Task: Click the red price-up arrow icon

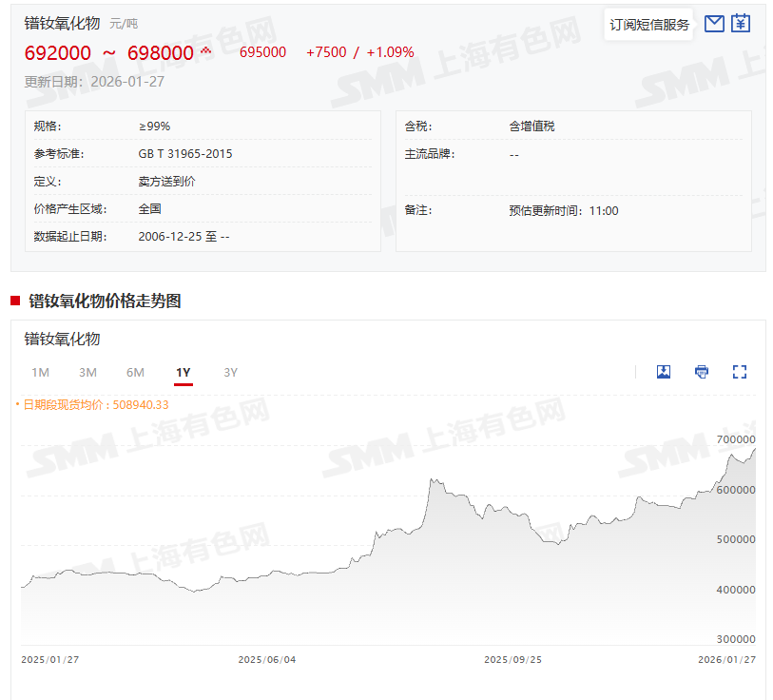Action: coord(205,50)
